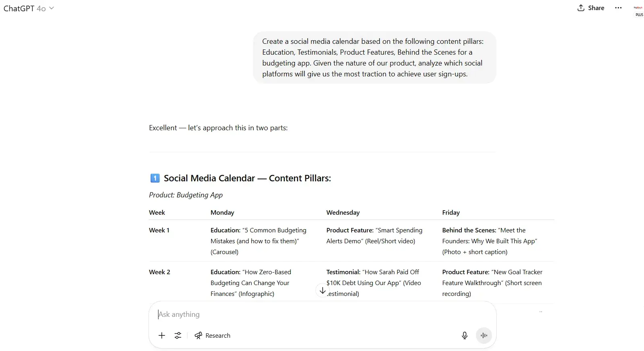Click the numbered badge beside the calendar heading

click(x=154, y=178)
